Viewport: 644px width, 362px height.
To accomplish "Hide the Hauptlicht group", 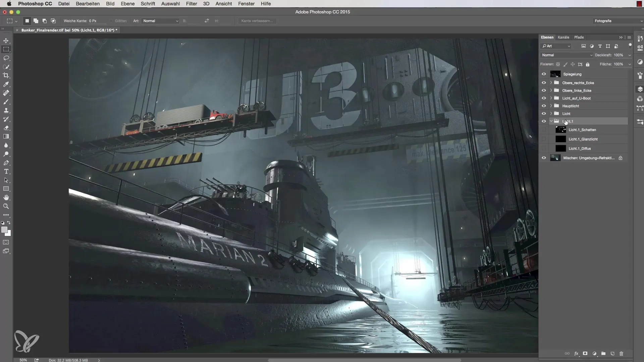I will coord(544,106).
